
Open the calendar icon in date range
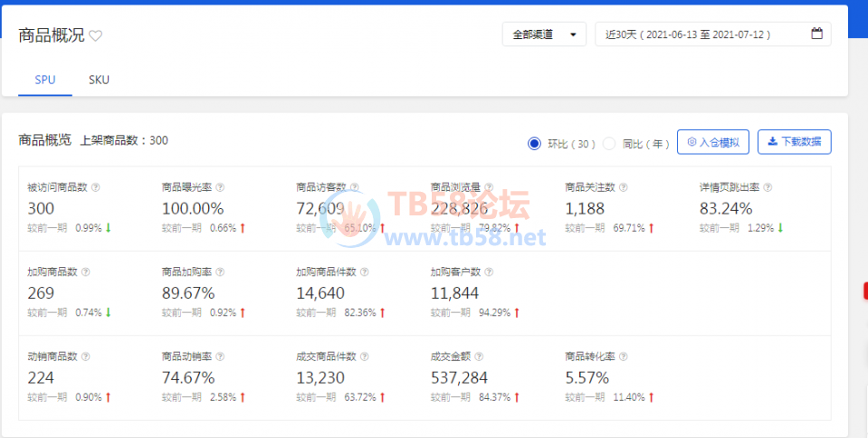coord(816,33)
